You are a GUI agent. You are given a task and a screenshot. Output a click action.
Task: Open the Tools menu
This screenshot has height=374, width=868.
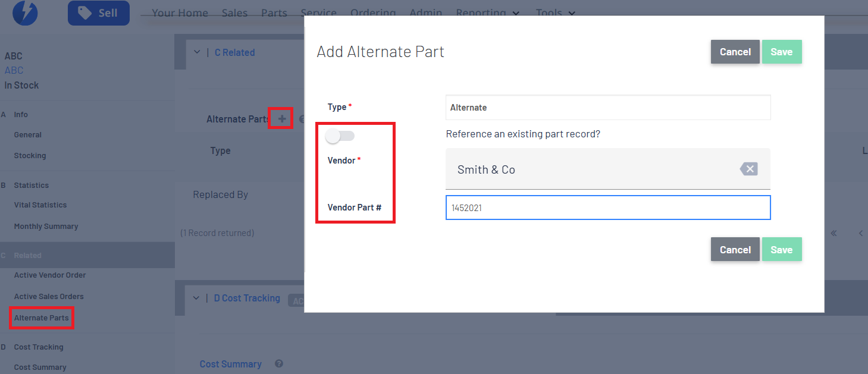[x=555, y=12]
